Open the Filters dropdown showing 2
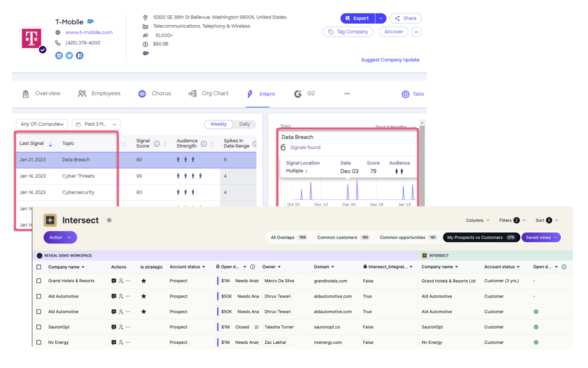The width and height of the screenshot is (588, 368). 512,220
